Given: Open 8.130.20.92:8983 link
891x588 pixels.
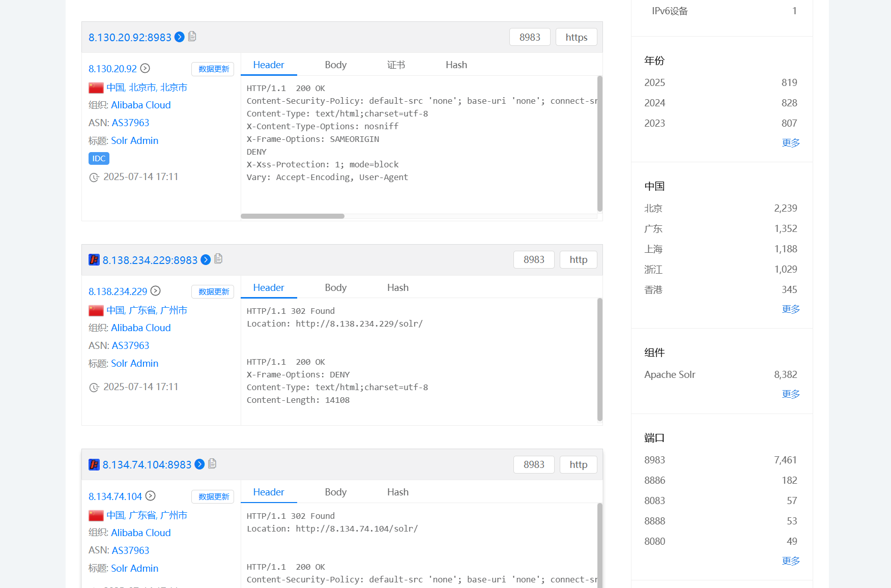Looking at the screenshot, I should tap(130, 38).
